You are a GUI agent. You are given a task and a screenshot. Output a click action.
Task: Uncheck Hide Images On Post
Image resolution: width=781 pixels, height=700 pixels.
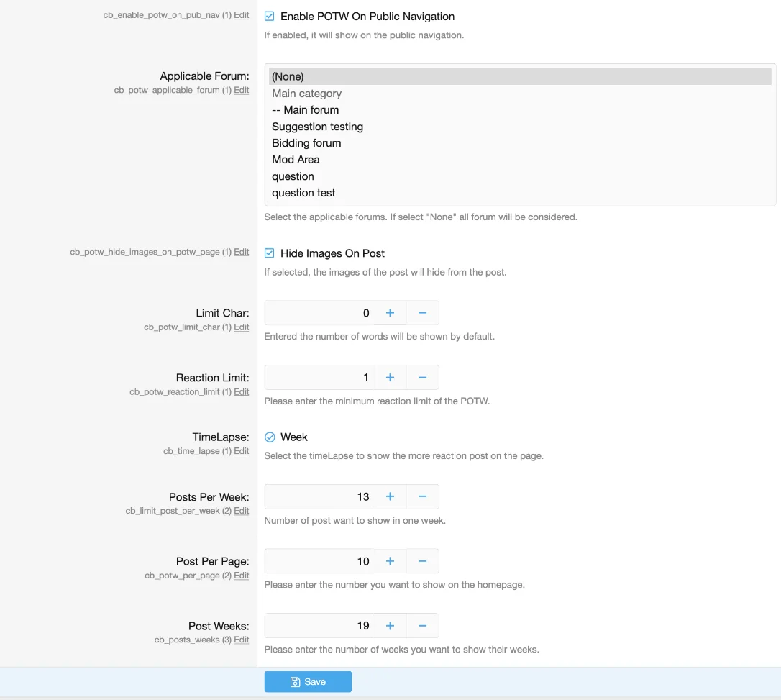click(x=270, y=253)
